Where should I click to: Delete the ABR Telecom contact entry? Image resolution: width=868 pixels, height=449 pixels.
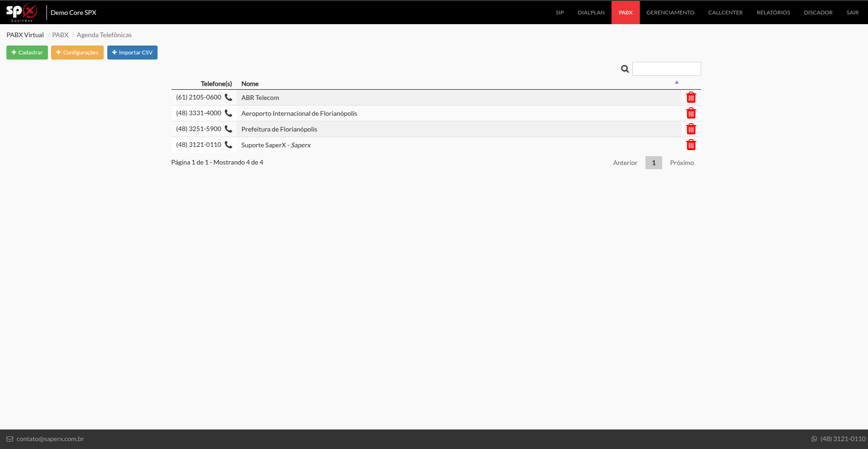[x=691, y=98]
